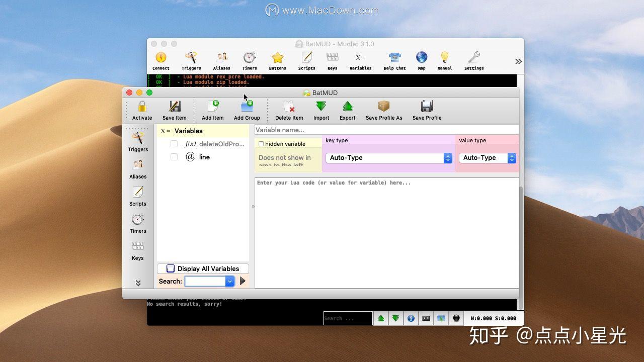Image resolution: width=644 pixels, height=362 pixels.
Task: Collapse the sidebar using the double chevron
Action: 138,283
